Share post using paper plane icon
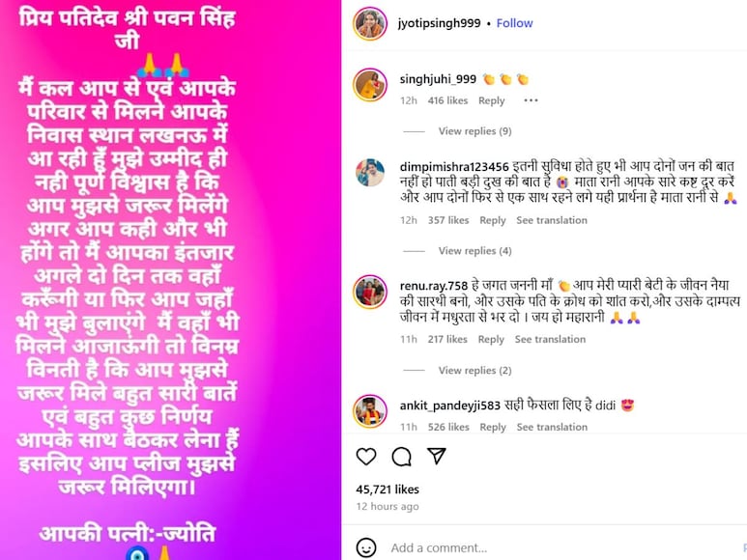747x560 pixels. coord(437,456)
